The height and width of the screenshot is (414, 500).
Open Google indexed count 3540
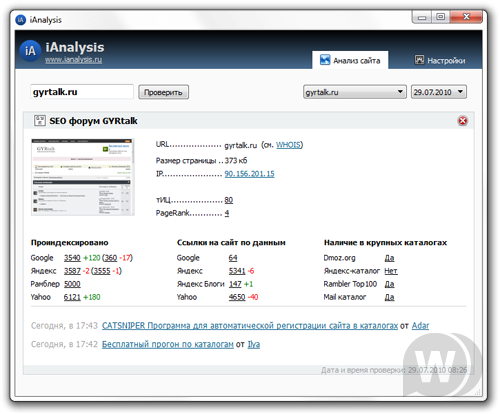(72, 258)
